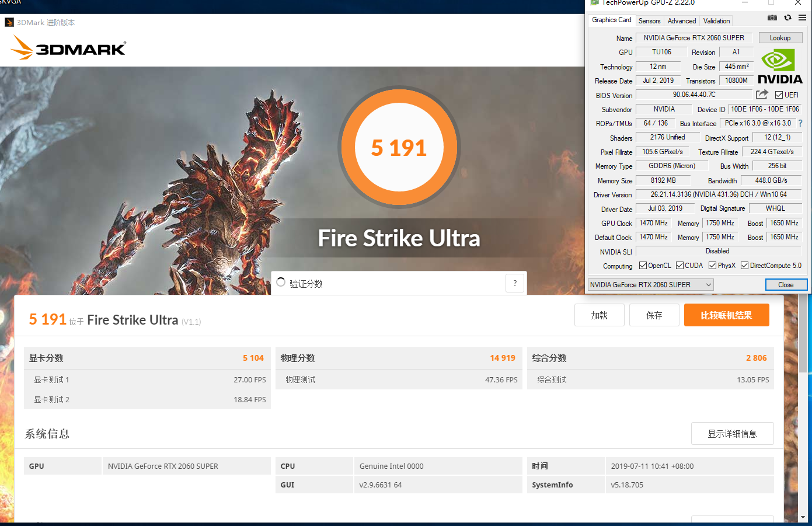Click the validation help question mark button
The image size is (812, 526).
[515, 283]
